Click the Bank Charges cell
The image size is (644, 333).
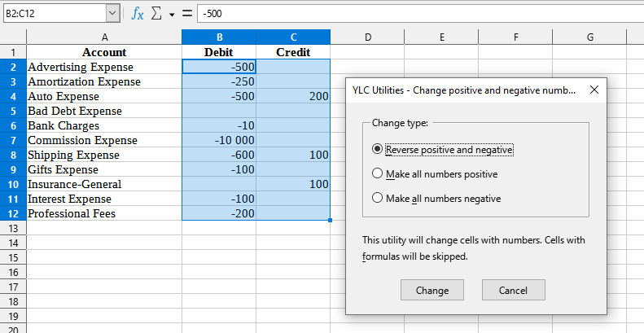(104, 125)
